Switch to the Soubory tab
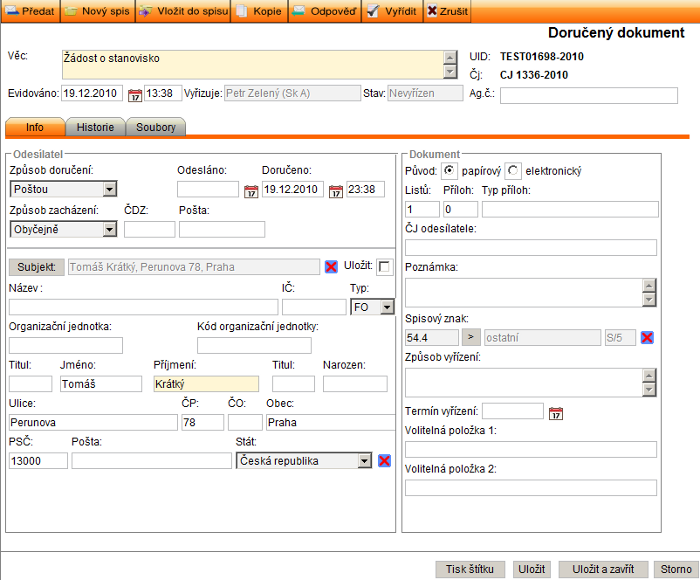The width and height of the screenshot is (700, 580). coord(156,127)
